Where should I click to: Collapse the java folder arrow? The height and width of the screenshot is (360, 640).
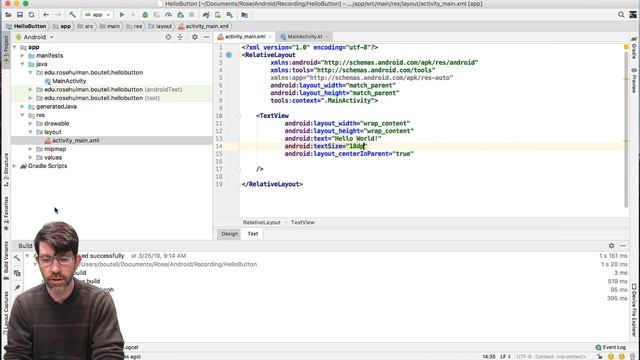[22, 64]
